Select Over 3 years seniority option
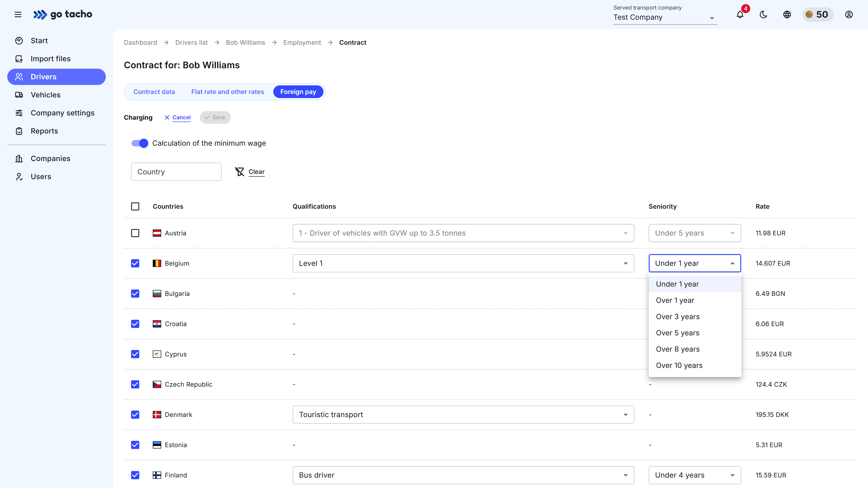Image resolution: width=868 pixels, height=488 pixels. pyautogui.click(x=695, y=317)
